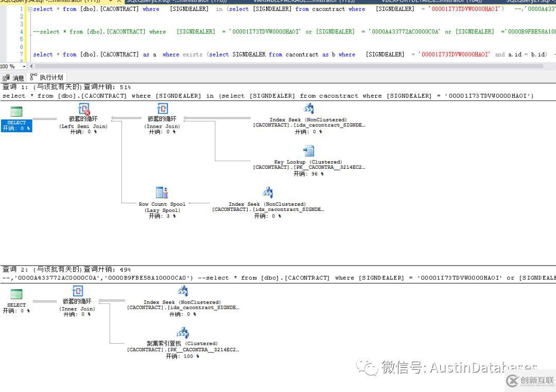Click the Clustered Index Seek icon in query 2
This screenshot has width=556, height=392.
pyautogui.click(x=183, y=332)
